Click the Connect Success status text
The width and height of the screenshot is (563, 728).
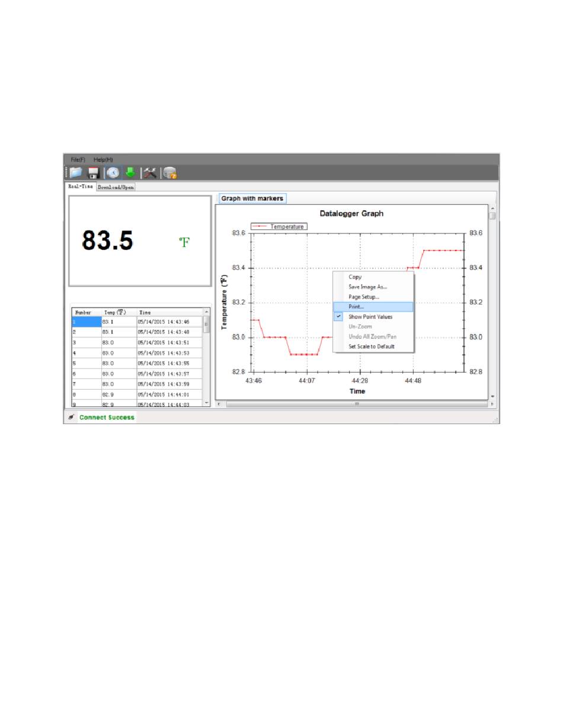[107, 417]
